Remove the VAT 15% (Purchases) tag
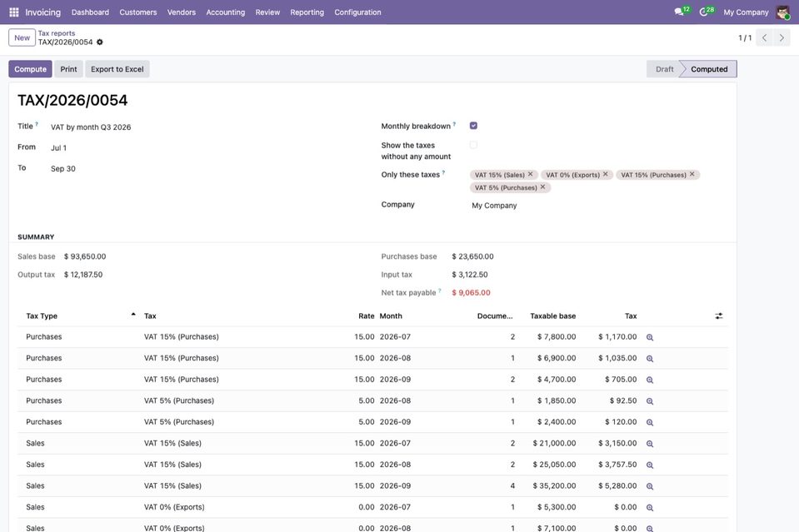This screenshot has width=799, height=532. (692, 174)
